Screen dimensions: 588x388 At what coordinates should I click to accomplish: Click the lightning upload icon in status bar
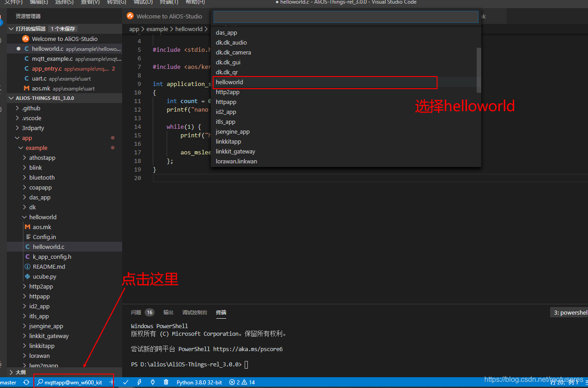(139, 382)
